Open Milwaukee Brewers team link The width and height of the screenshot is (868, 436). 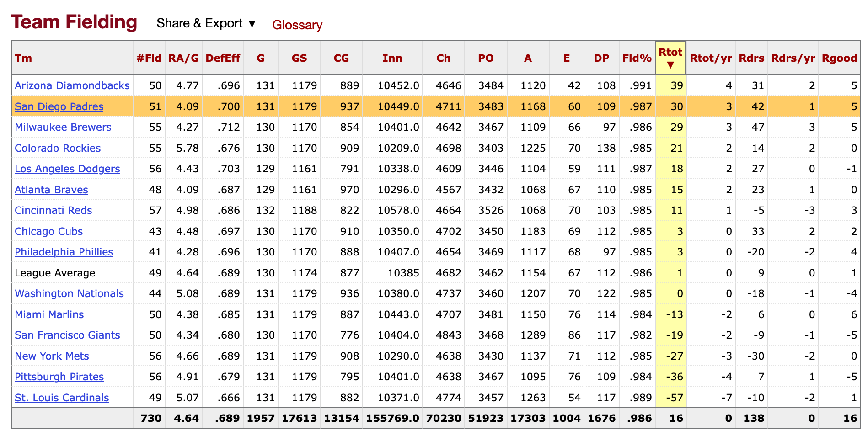63,127
